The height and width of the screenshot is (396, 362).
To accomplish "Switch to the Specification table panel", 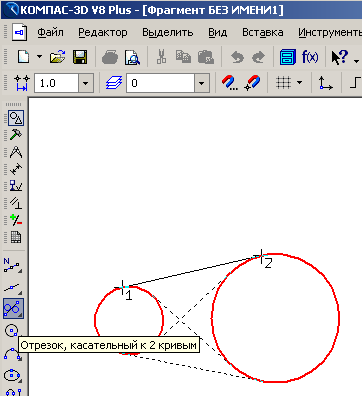I will [16, 237].
